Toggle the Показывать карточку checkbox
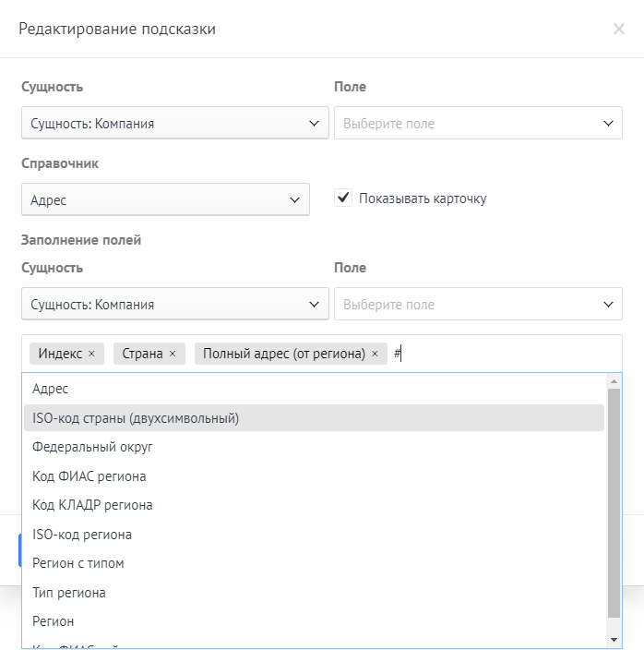The height and width of the screenshot is (650, 644). click(x=343, y=198)
